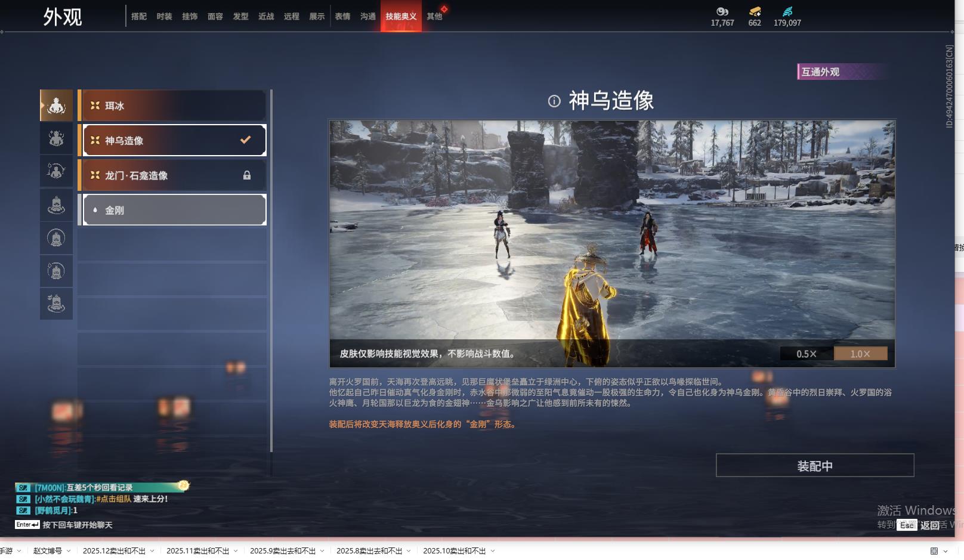Click the skin list vertical scrollbar
This screenshot has width=964, height=560.
coord(271,271)
